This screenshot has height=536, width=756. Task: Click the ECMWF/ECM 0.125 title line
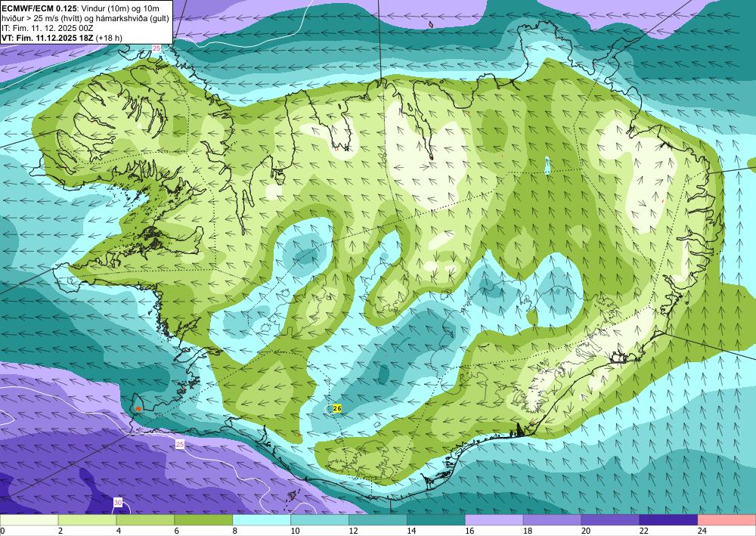(x=80, y=8)
